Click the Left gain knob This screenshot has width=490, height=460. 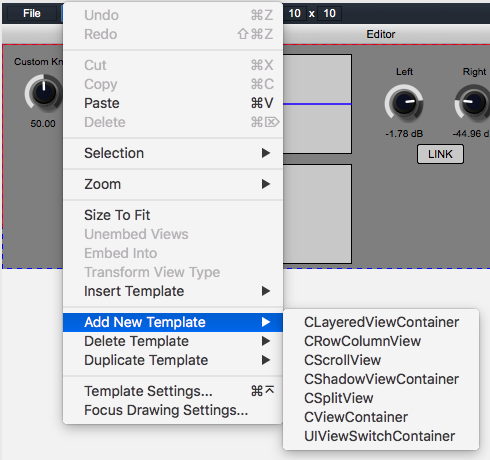[404, 103]
